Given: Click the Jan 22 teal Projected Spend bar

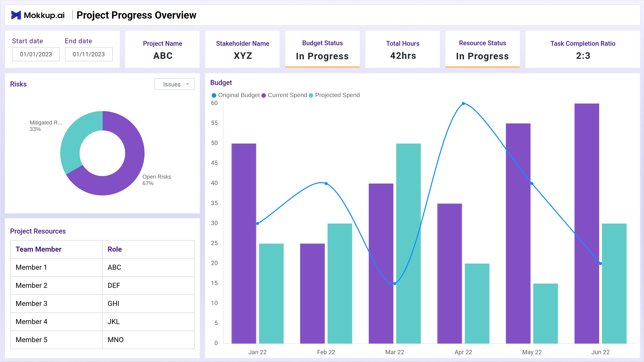Looking at the screenshot, I should (x=271, y=293).
